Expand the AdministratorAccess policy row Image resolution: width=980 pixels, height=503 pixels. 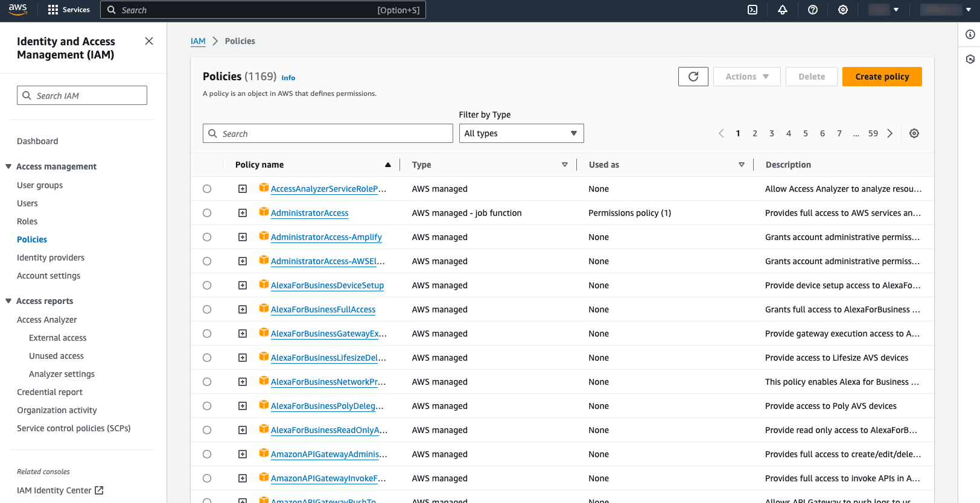[x=243, y=213]
